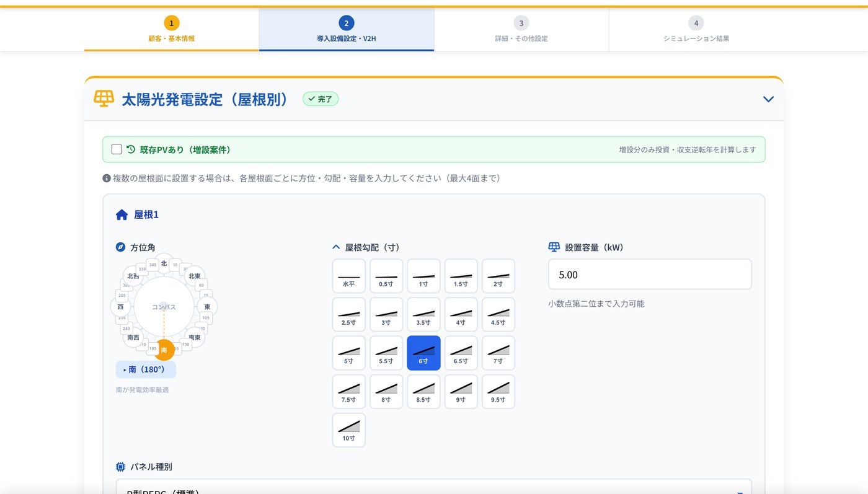Select the 2.5寸 roof pitch tile

click(349, 314)
